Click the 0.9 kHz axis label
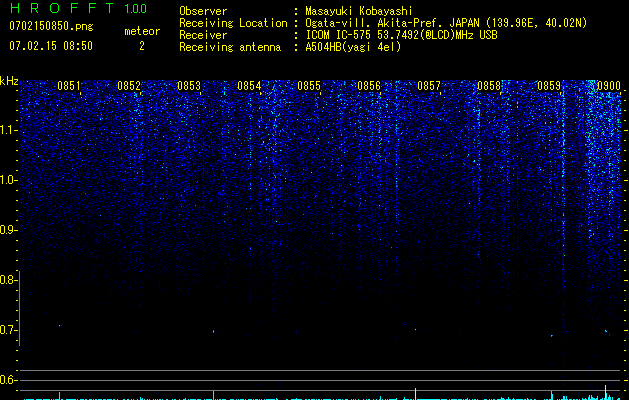This screenshot has height=400, width=629. 8,230
